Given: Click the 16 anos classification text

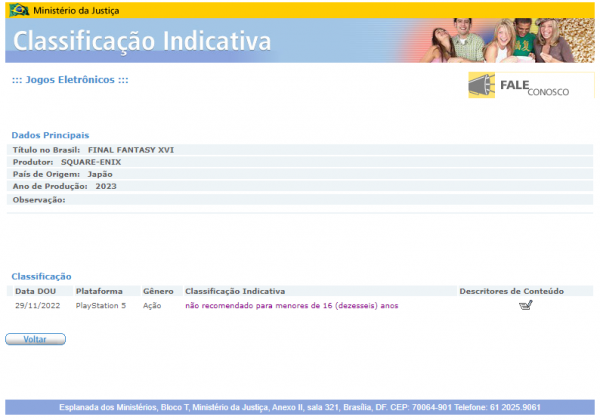Looking at the screenshot, I should click(292, 306).
